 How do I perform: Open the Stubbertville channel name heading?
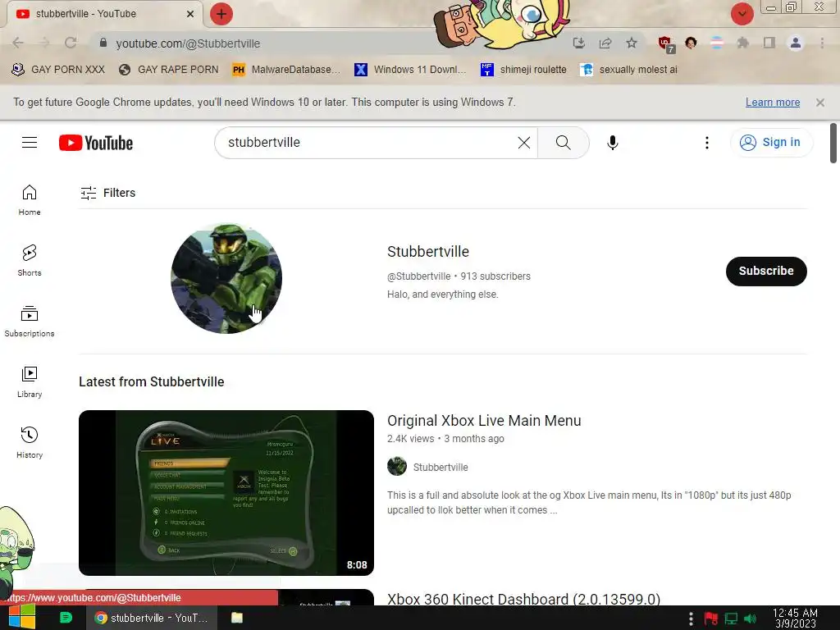428,251
